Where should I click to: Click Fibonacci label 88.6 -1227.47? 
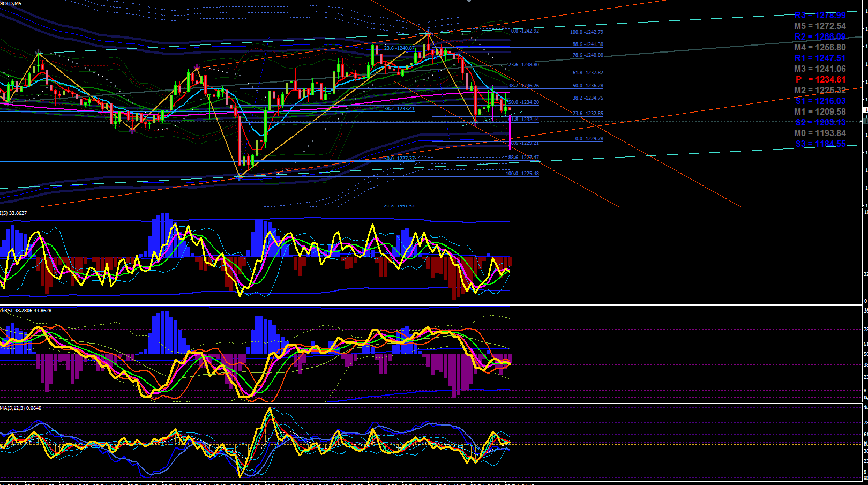pyautogui.click(x=523, y=158)
